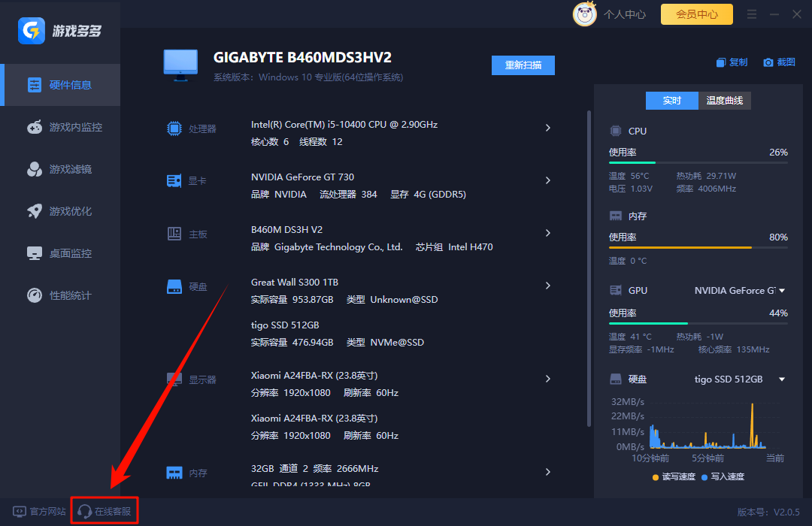Switch to 温度曲线 tab
Image resolution: width=812 pixels, height=526 pixels.
pos(725,101)
